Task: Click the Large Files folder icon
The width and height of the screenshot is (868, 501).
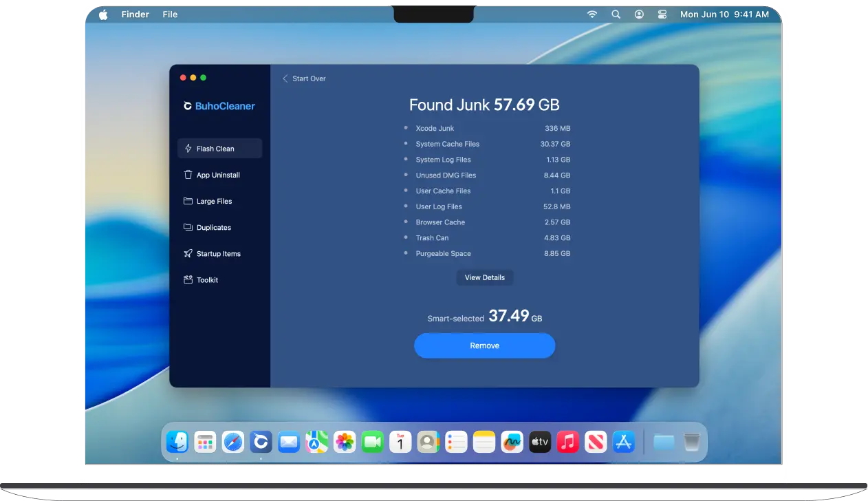Action: pyautogui.click(x=188, y=201)
